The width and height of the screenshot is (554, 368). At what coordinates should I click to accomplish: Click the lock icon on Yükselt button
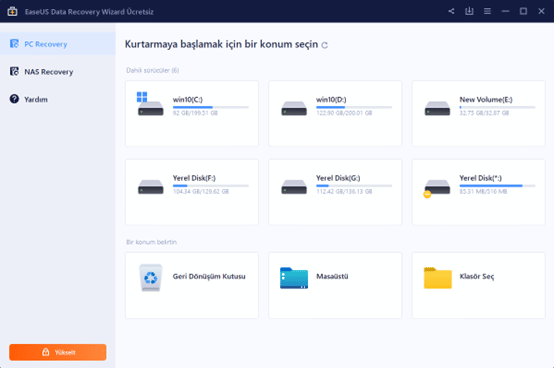pos(46,352)
